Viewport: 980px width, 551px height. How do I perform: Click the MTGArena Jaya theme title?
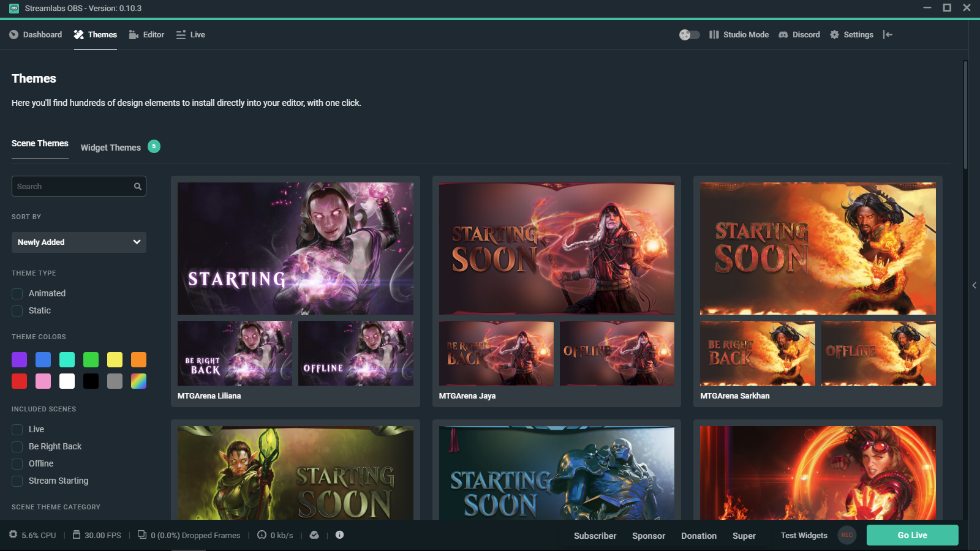(x=467, y=396)
